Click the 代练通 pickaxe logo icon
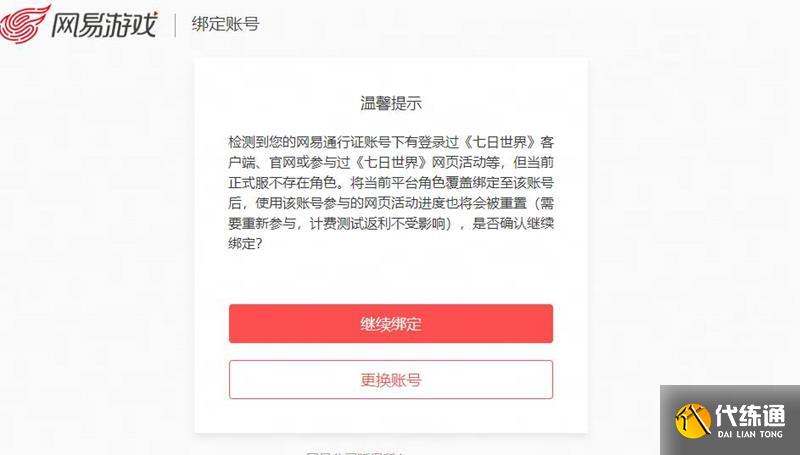Image resolution: width=800 pixels, height=455 pixels. [x=693, y=420]
